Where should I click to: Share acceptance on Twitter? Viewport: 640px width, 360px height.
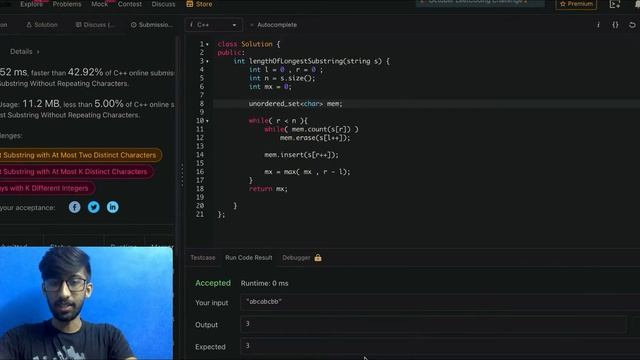tap(93, 207)
